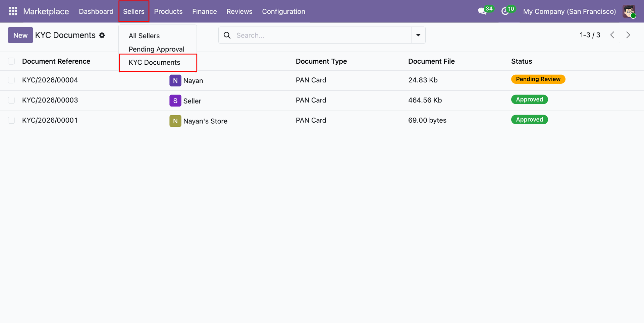Viewport: 644px width, 323px height.
Task: Check the box for KYC/2026/00004
Action: (x=11, y=80)
